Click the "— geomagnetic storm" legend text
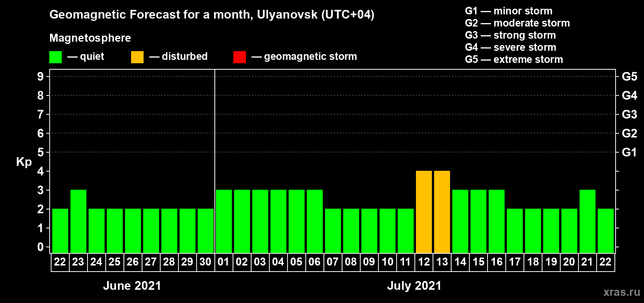Image resolution: width=644 pixels, height=303 pixels. pos(304,56)
